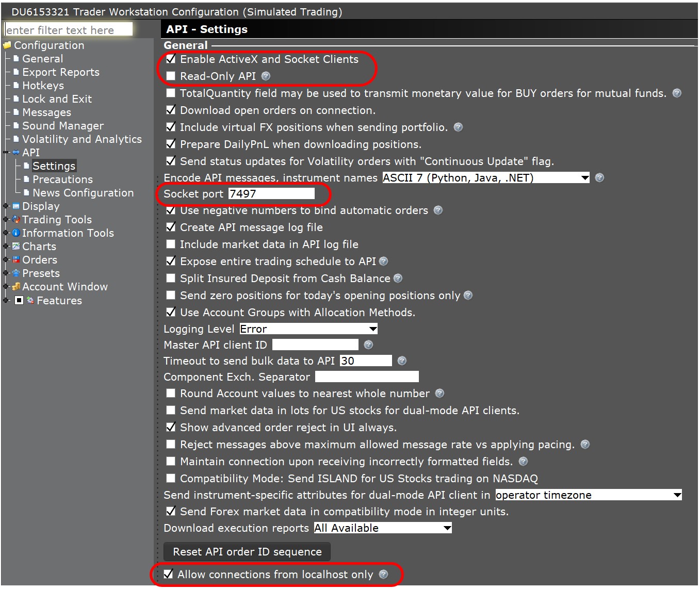Click Reset API order ID sequence button
This screenshot has width=700, height=589.
247,552
